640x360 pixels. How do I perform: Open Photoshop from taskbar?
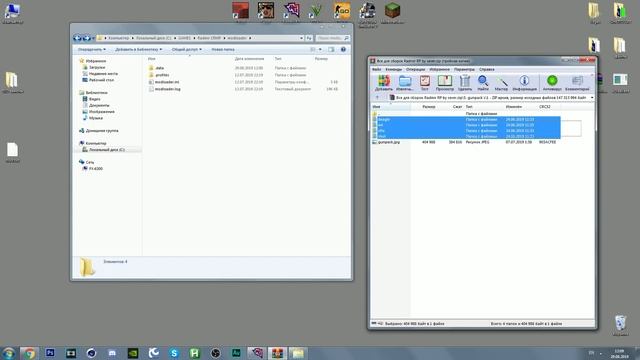50,353
